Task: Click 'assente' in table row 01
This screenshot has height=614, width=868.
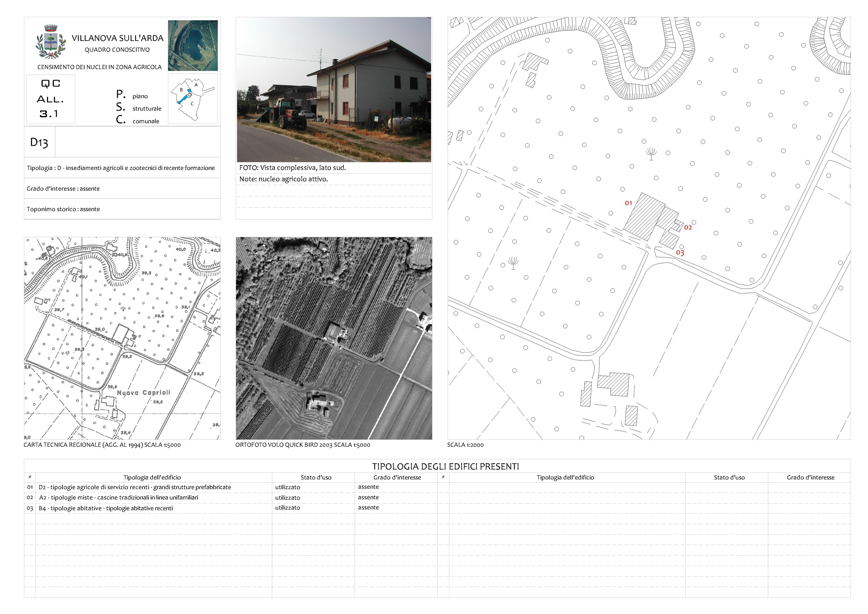Action: [x=368, y=487]
